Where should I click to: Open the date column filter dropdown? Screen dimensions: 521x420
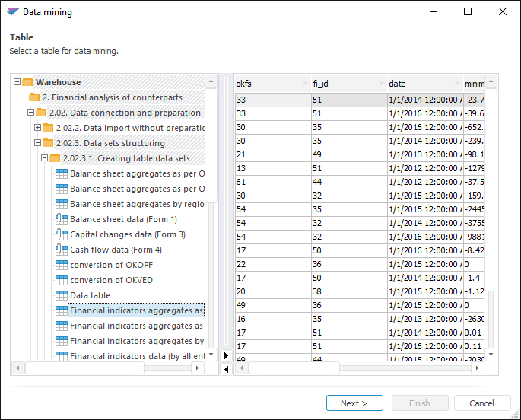(457, 84)
